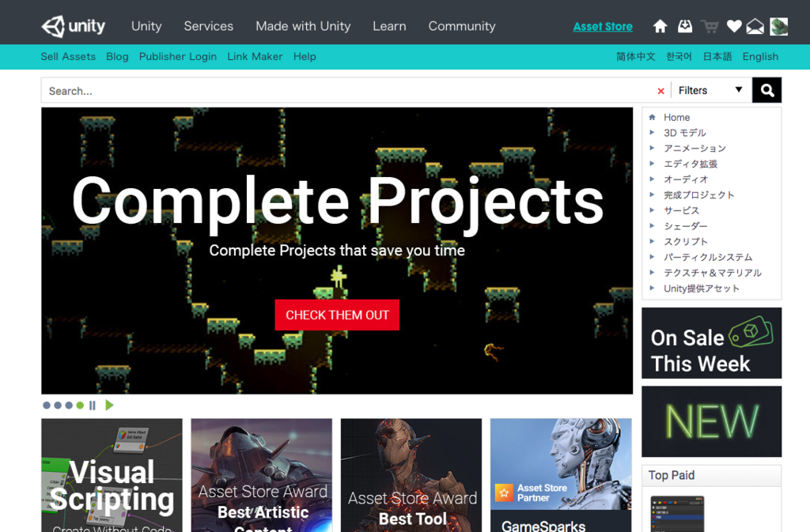Expand the 3D モデル category

point(652,133)
